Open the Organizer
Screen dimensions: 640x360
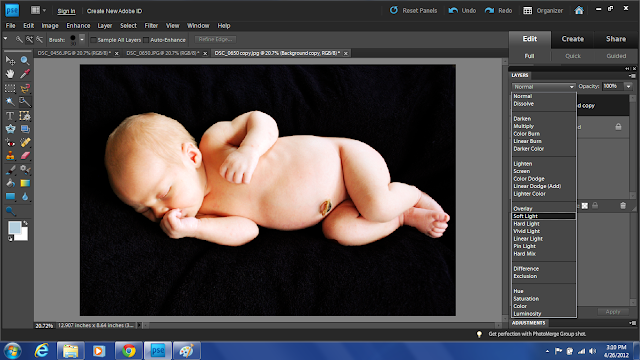[x=543, y=11]
